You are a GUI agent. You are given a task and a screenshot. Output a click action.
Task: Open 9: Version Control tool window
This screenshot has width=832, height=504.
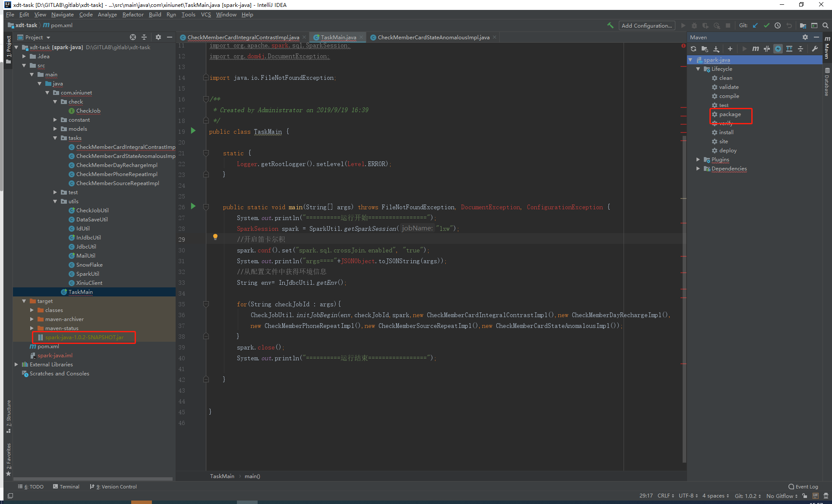113,487
